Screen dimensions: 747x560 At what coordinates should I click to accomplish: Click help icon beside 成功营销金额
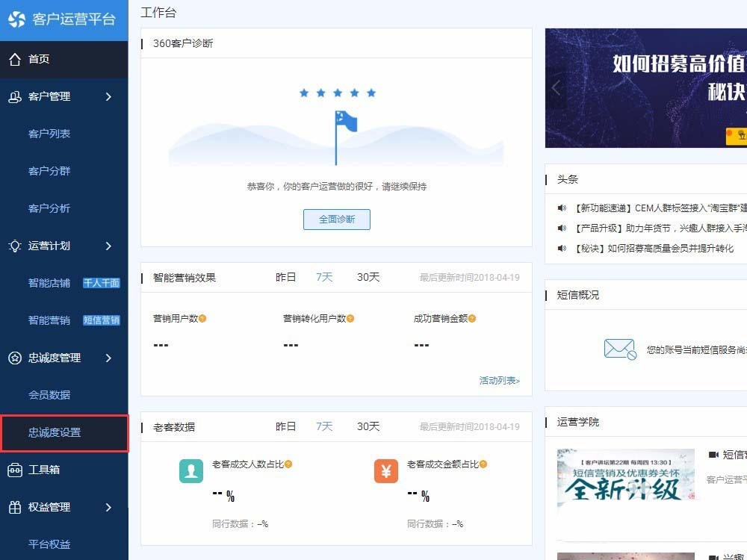[472, 319]
